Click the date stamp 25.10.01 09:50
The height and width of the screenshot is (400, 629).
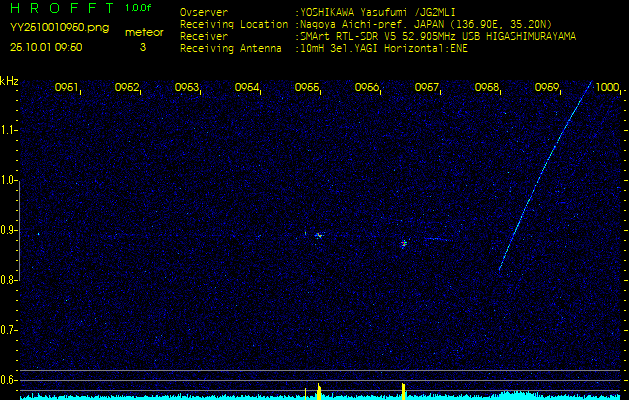pyautogui.click(x=46, y=47)
